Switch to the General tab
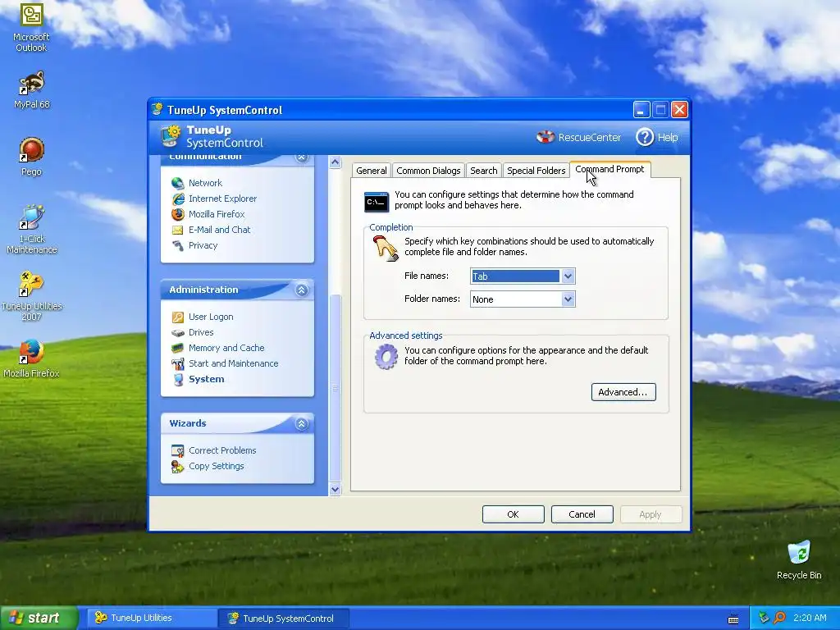This screenshot has height=630, width=840. (x=372, y=171)
